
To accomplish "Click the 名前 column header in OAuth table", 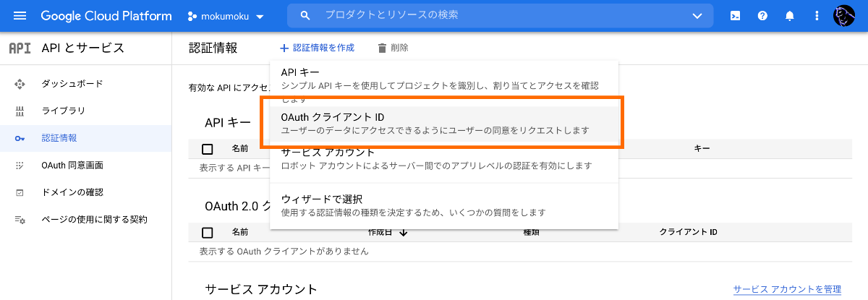I will pyautogui.click(x=240, y=232).
